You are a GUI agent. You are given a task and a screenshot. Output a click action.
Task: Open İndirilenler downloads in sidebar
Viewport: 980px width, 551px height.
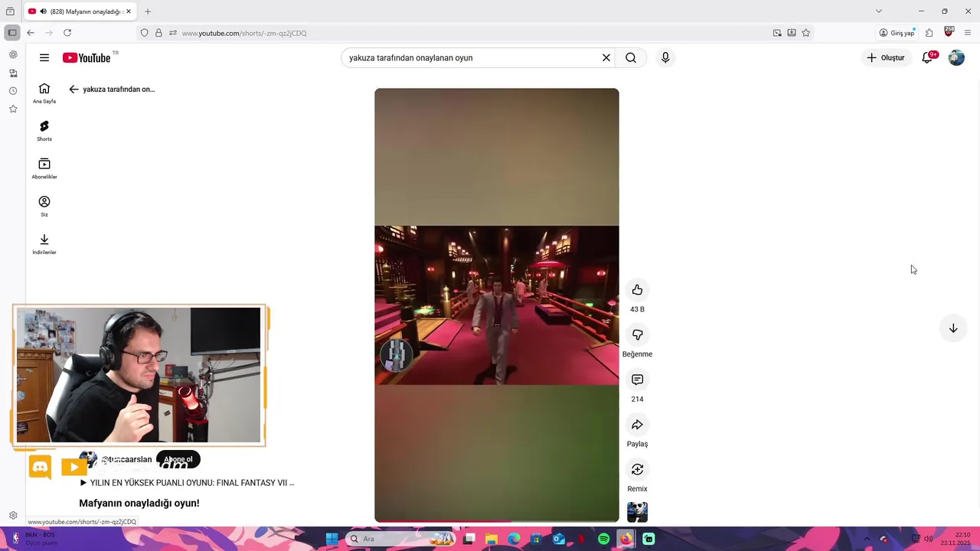point(44,243)
